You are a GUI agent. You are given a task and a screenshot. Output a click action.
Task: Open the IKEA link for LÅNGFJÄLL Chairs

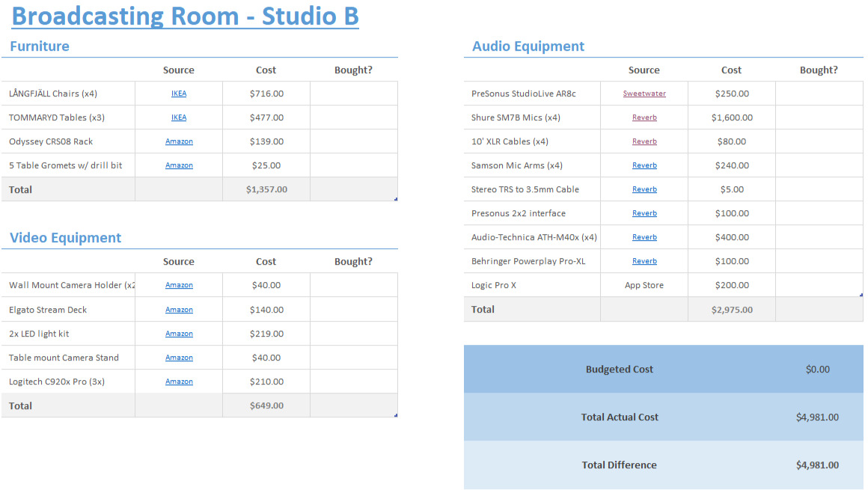click(x=179, y=94)
